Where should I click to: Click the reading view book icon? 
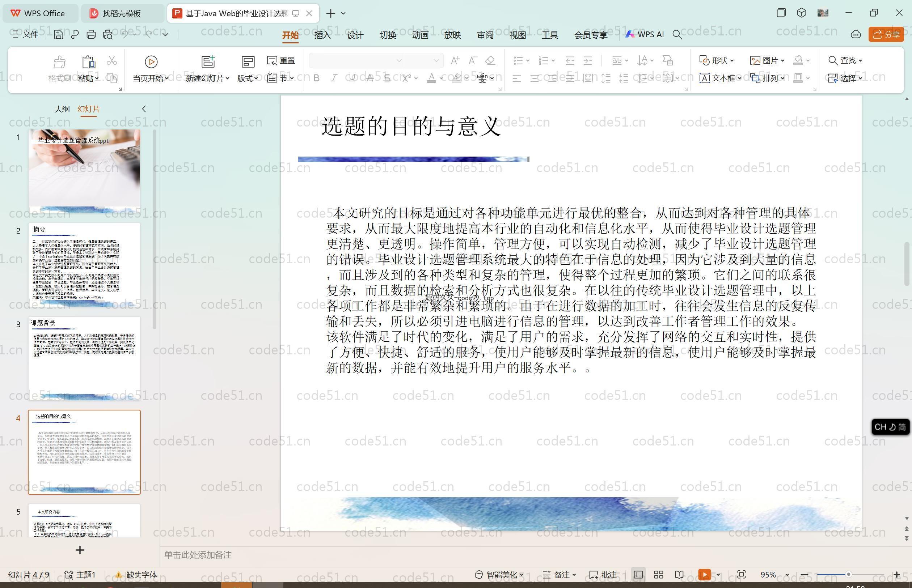(679, 575)
